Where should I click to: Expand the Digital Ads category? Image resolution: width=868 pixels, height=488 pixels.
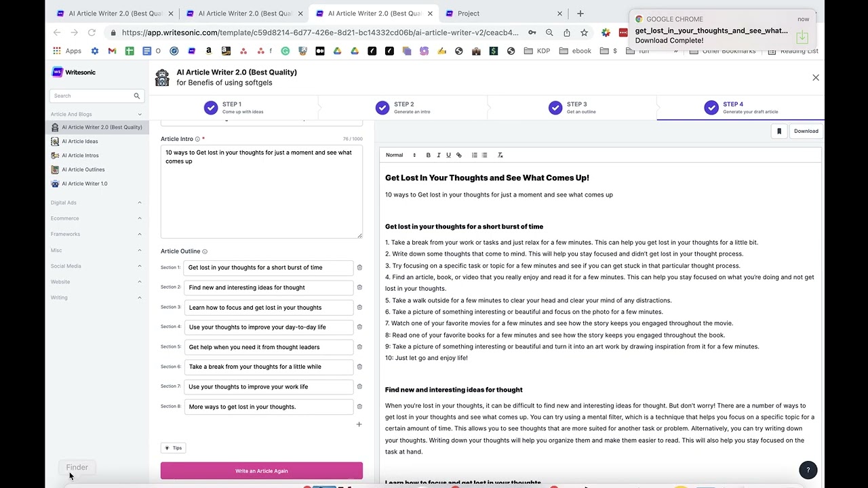click(96, 203)
